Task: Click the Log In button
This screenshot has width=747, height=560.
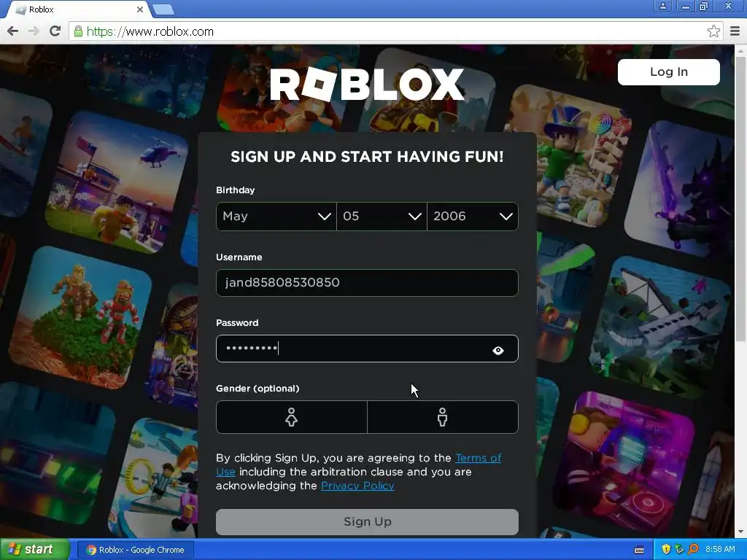Action: pos(668,72)
